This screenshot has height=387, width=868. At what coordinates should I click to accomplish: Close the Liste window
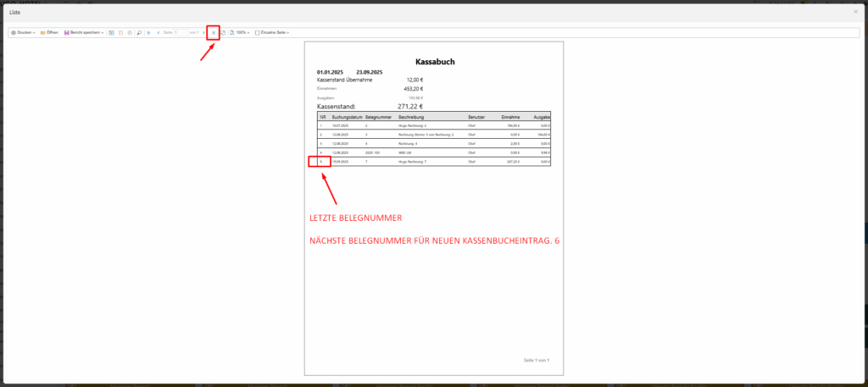[854, 13]
